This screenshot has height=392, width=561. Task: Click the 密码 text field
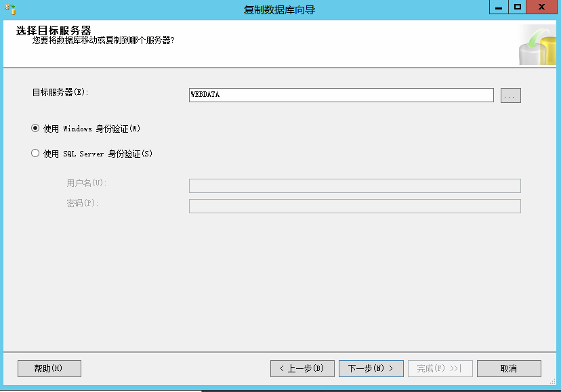[354, 206]
